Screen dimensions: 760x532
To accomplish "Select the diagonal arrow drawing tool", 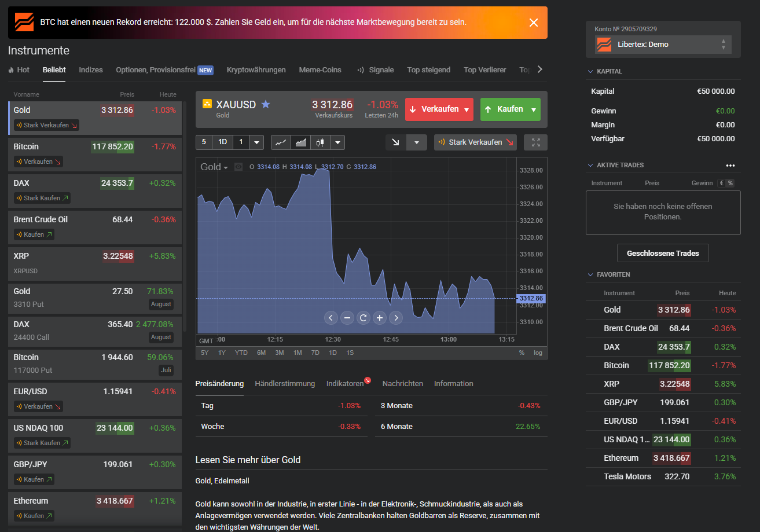I will click(x=396, y=142).
